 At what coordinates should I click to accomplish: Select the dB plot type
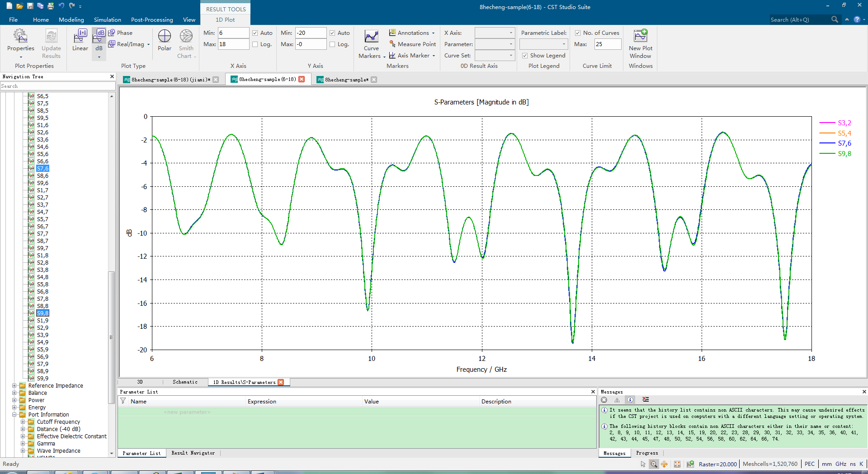coord(99,40)
